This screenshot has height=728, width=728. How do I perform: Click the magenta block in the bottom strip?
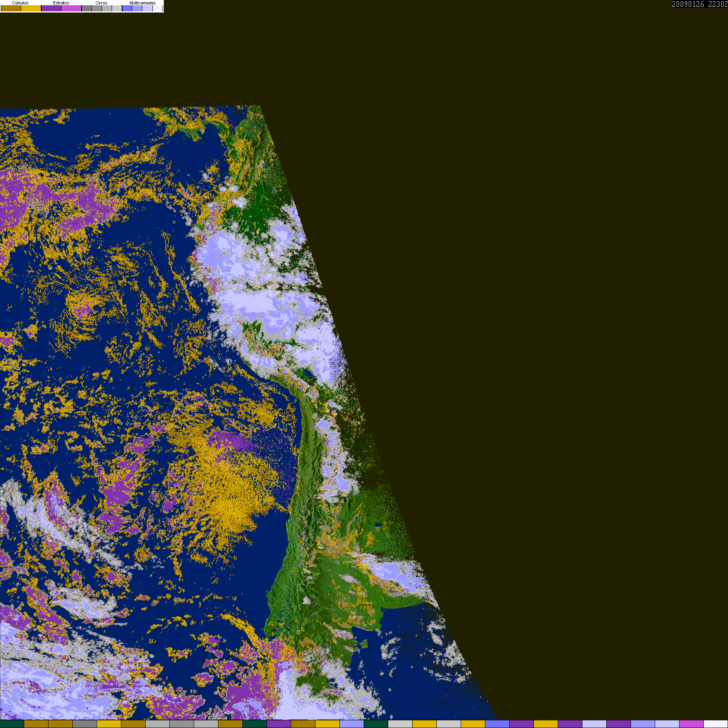[691, 724]
